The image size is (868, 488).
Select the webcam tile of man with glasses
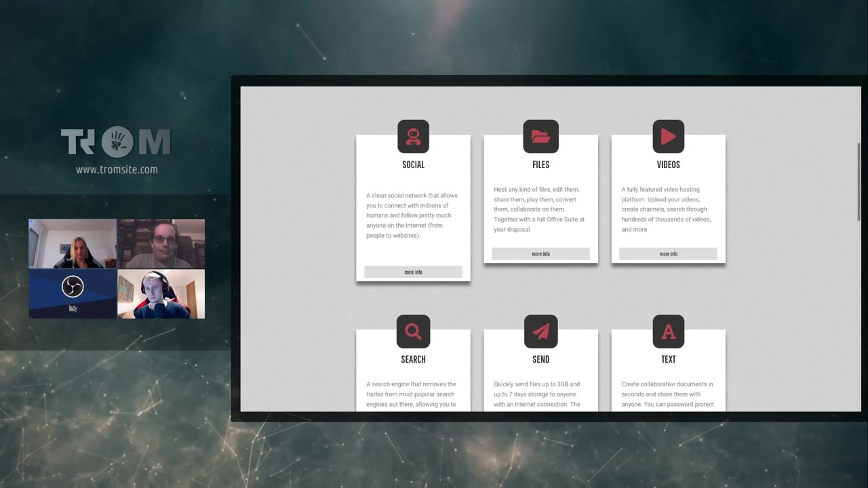pos(161,243)
